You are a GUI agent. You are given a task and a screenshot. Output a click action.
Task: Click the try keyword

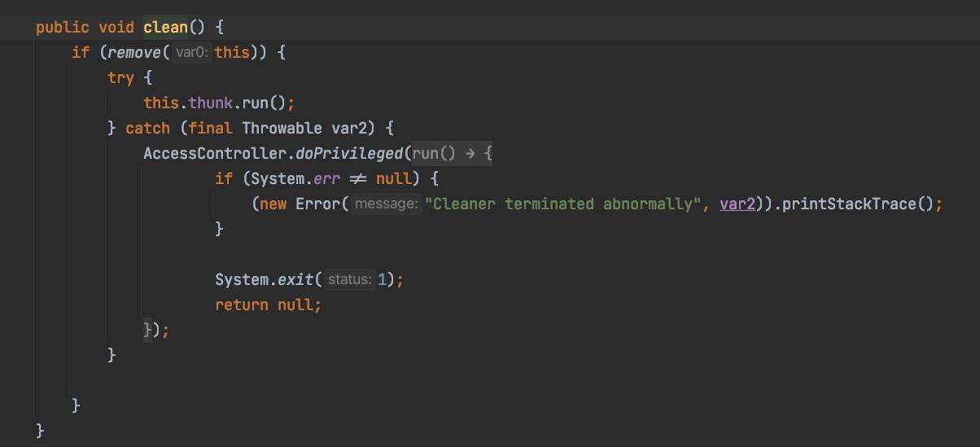(120, 77)
